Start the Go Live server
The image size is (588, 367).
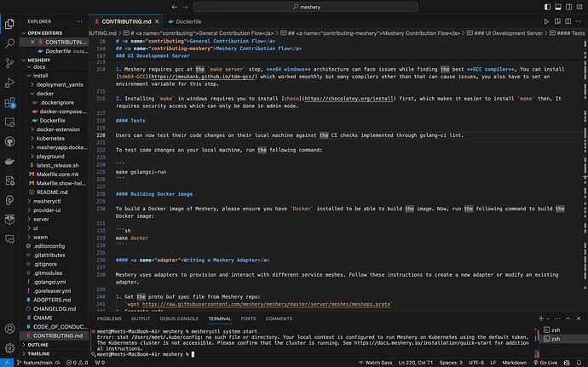[545, 363]
